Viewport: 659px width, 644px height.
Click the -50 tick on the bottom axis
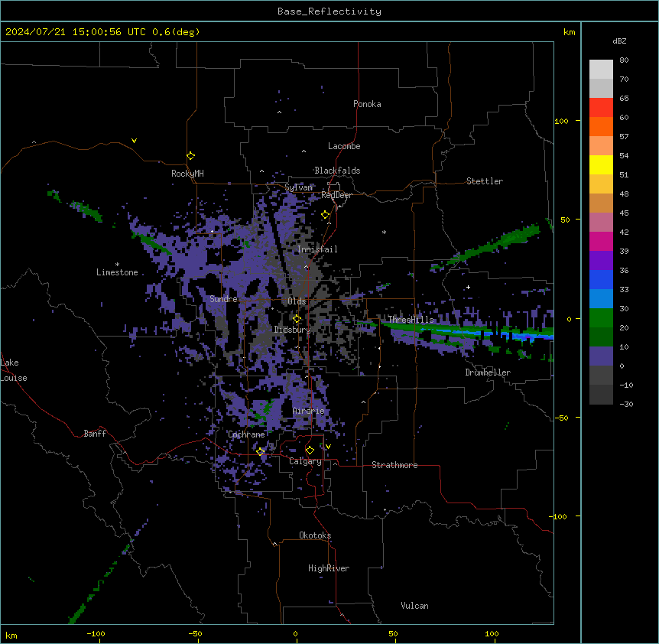click(195, 633)
